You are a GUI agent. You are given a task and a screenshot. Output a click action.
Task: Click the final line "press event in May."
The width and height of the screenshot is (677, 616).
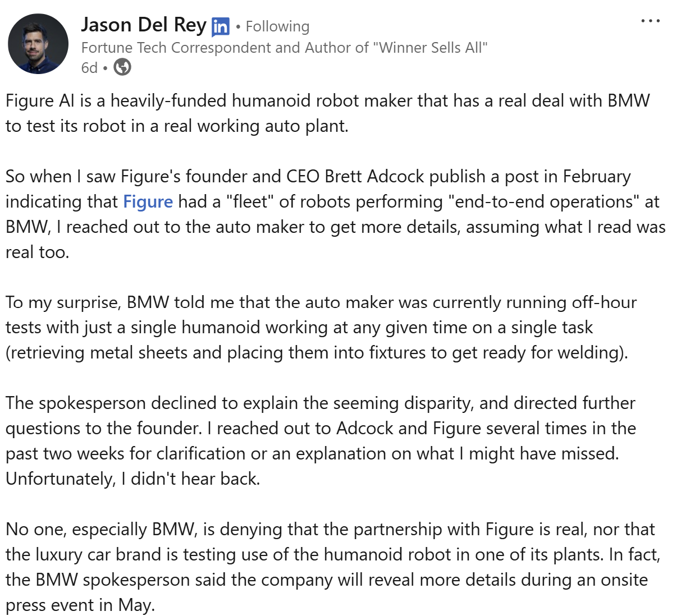(80, 605)
